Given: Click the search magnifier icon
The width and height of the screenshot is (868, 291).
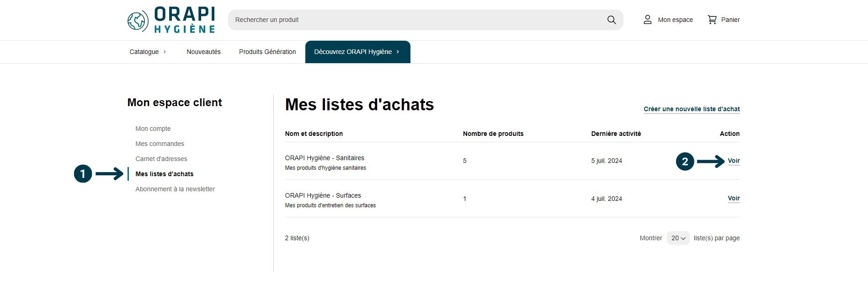Looking at the screenshot, I should (x=612, y=20).
